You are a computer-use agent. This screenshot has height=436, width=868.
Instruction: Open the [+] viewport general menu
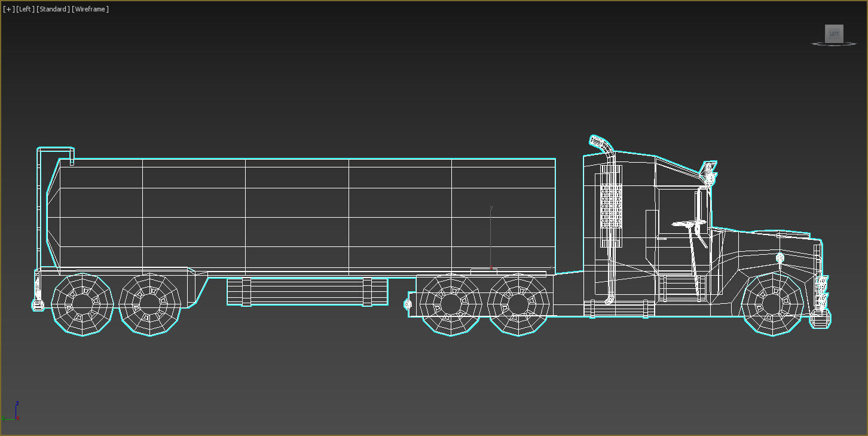(9, 9)
